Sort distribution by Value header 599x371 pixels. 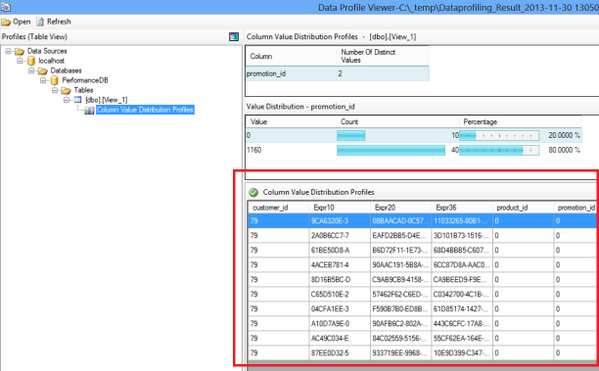click(291, 122)
